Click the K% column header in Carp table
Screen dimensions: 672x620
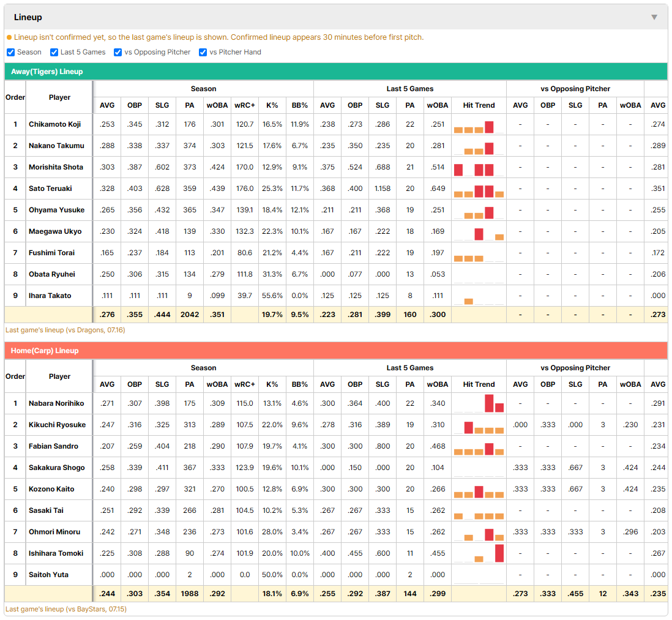coord(272,384)
